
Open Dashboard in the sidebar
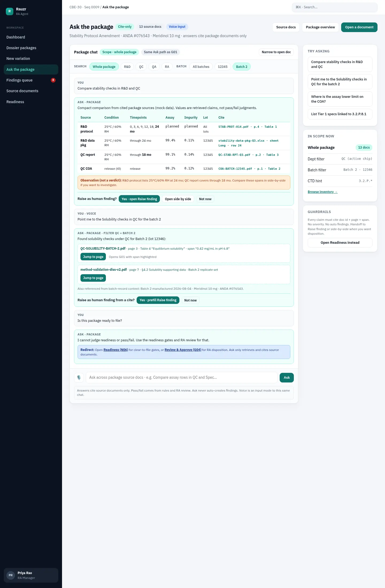click(31, 37)
